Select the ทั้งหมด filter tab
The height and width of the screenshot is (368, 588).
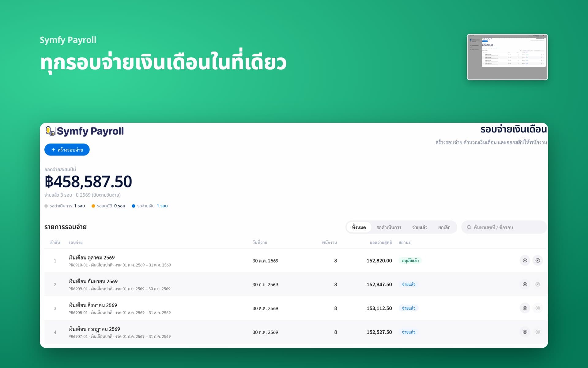(359, 227)
